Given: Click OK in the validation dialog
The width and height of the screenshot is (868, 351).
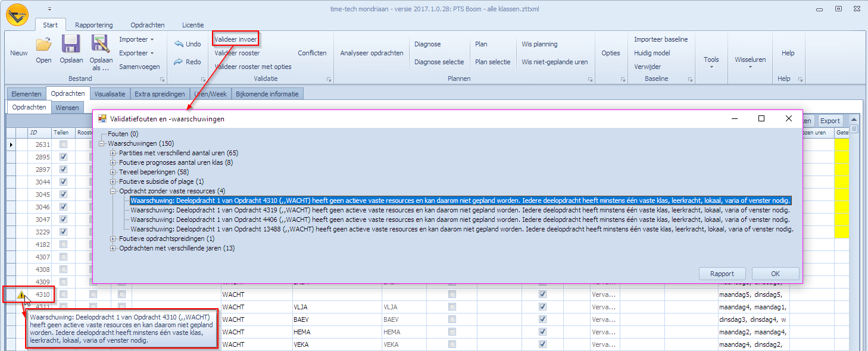Looking at the screenshot, I should click(x=775, y=274).
